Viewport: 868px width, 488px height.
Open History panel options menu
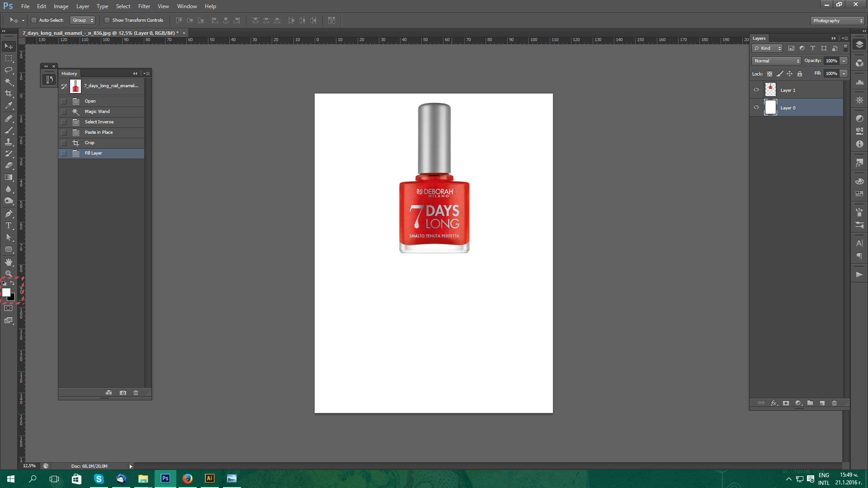coord(146,74)
